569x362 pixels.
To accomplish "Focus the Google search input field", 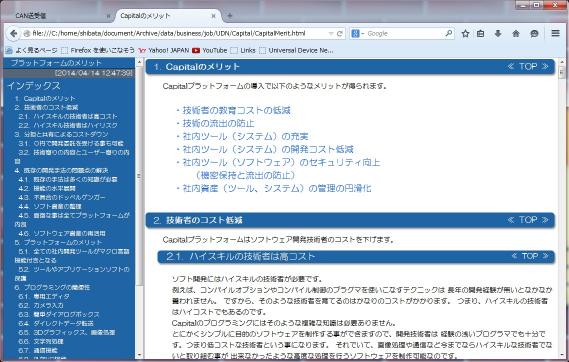I will pyautogui.click(x=405, y=33).
